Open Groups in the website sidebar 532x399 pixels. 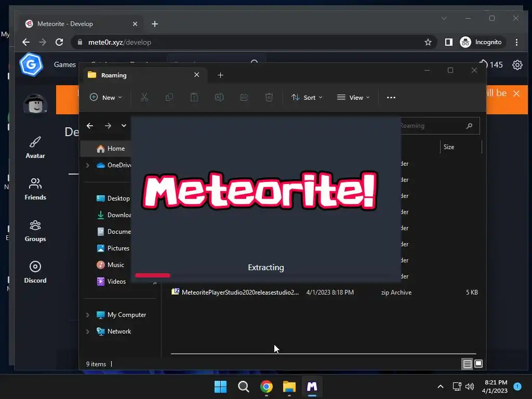35,231
